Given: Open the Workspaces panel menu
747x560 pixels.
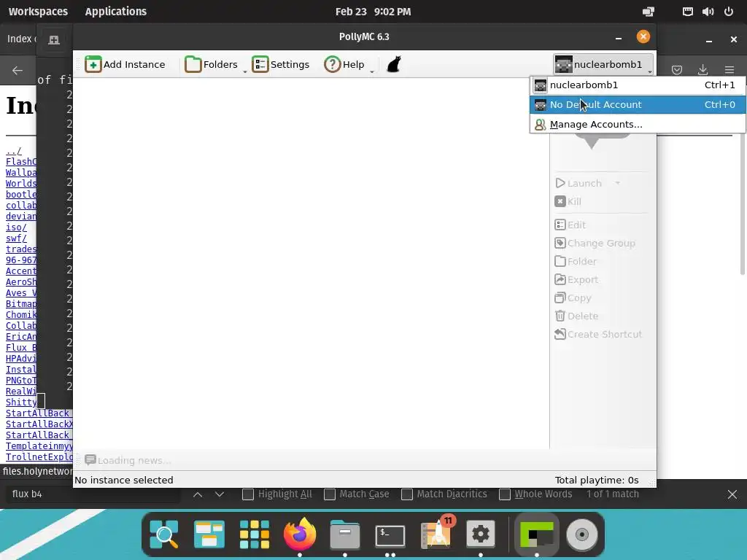Looking at the screenshot, I should pyautogui.click(x=38, y=12).
